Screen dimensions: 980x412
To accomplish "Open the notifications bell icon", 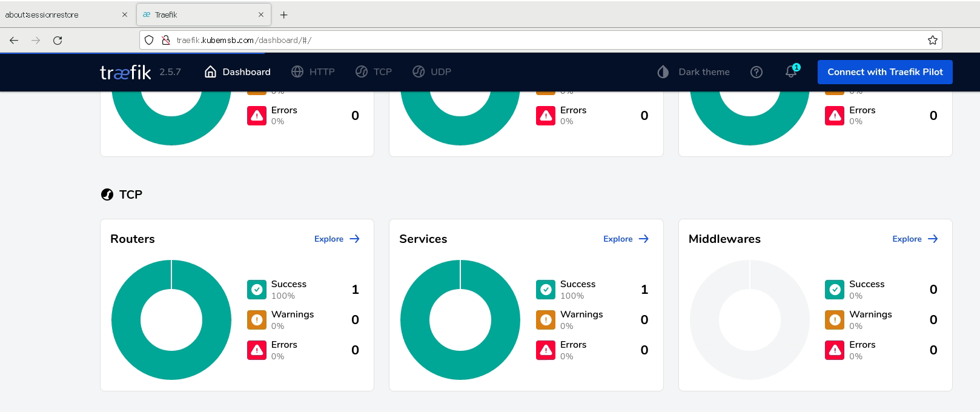I will tap(791, 71).
